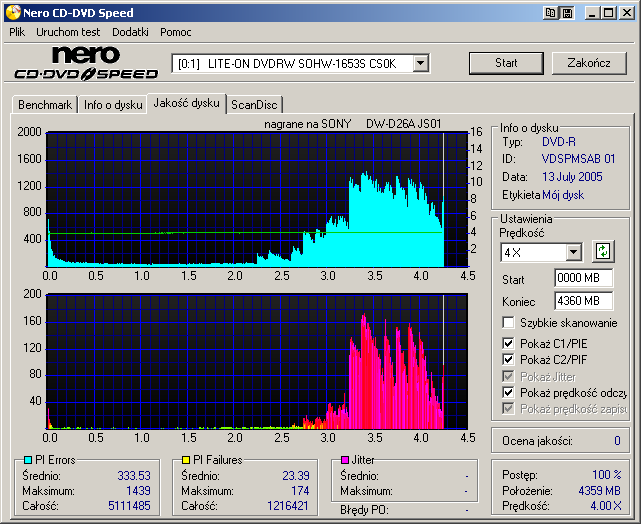This screenshot has width=641, height=524.
Task: Click the copy-to-clipboard icon in title bar
Action: point(551,13)
